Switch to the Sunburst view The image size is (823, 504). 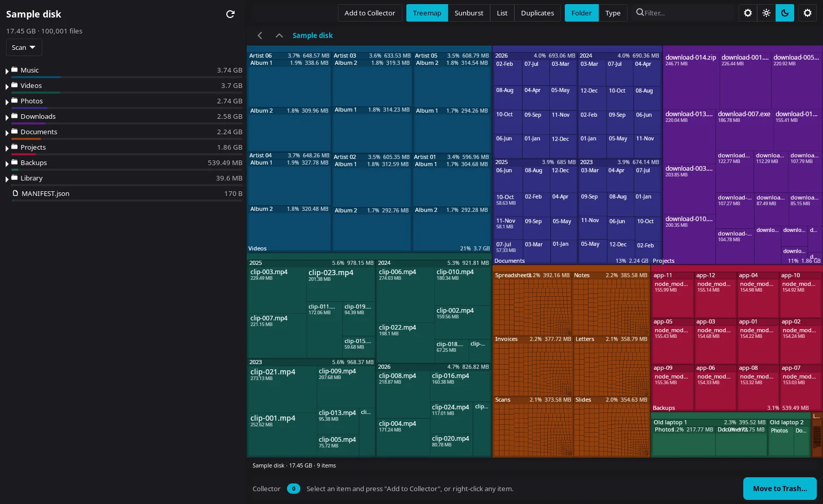[469, 13]
